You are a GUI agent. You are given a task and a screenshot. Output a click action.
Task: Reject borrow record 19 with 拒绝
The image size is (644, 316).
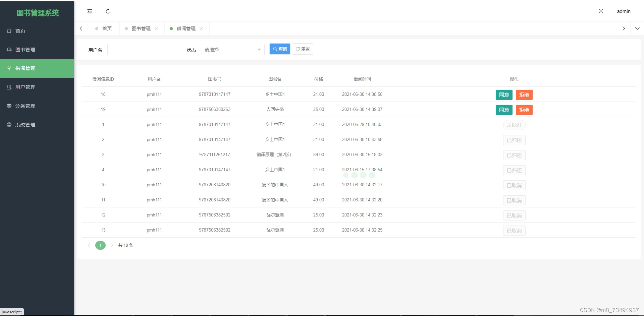click(x=524, y=110)
